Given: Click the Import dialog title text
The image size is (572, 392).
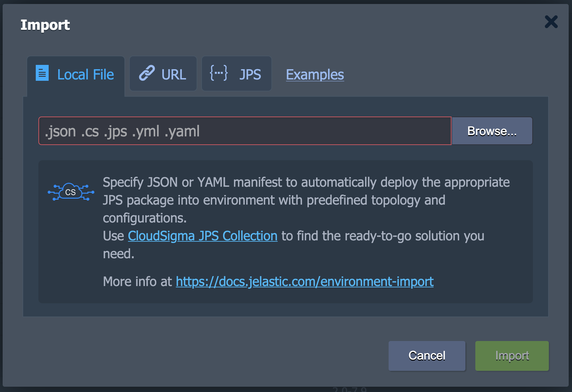Looking at the screenshot, I should [x=45, y=25].
